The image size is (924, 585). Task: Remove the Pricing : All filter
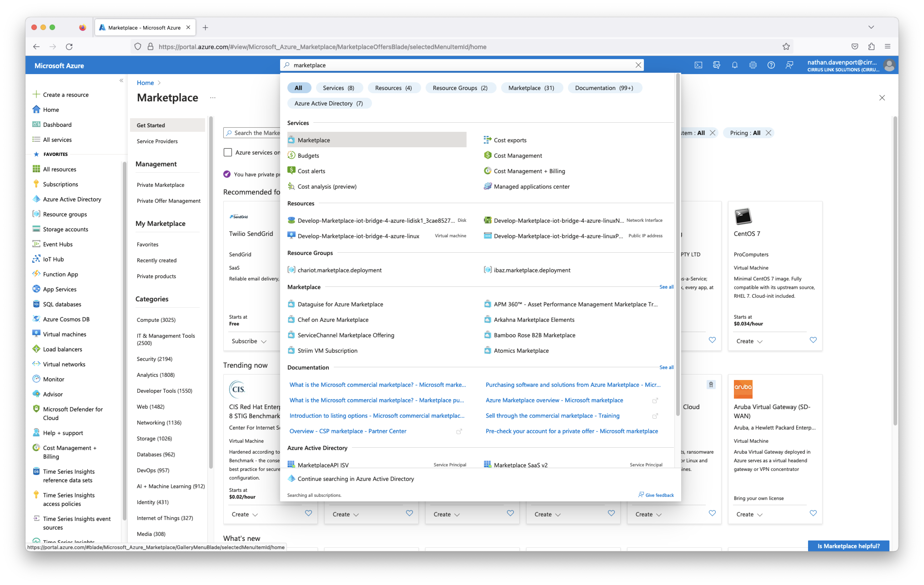(768, 133)
